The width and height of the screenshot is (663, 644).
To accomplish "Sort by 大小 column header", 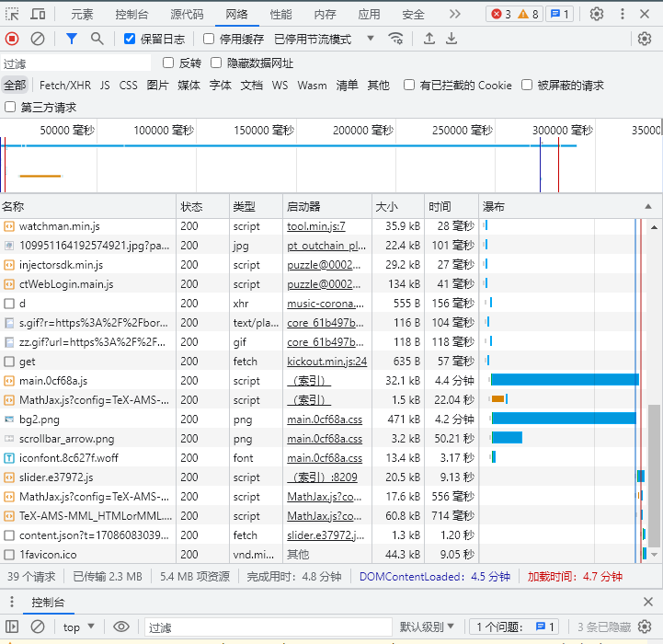I will click(398, 206).
